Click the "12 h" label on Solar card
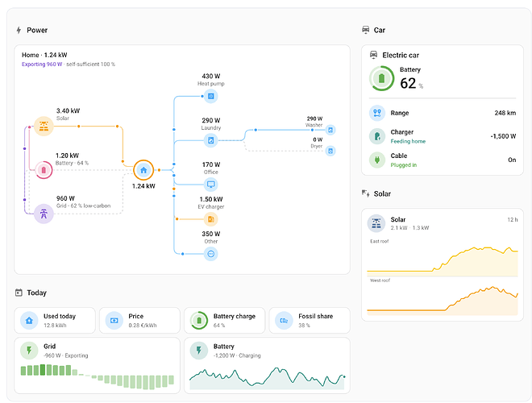The height and width of the screenshot is (403, 532). coord(513,219)
